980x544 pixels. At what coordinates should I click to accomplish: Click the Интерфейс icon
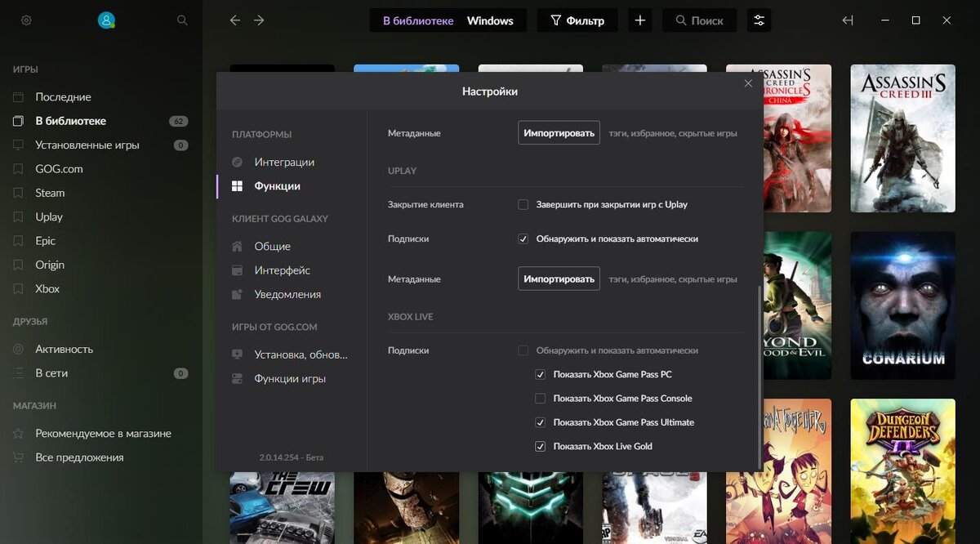(237, 270)
